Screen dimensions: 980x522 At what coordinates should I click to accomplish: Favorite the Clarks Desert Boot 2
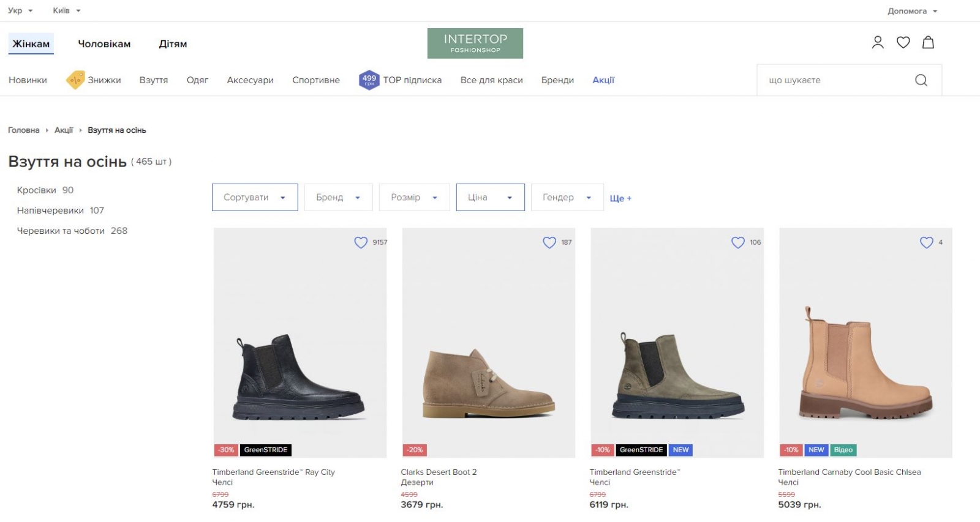549,242
